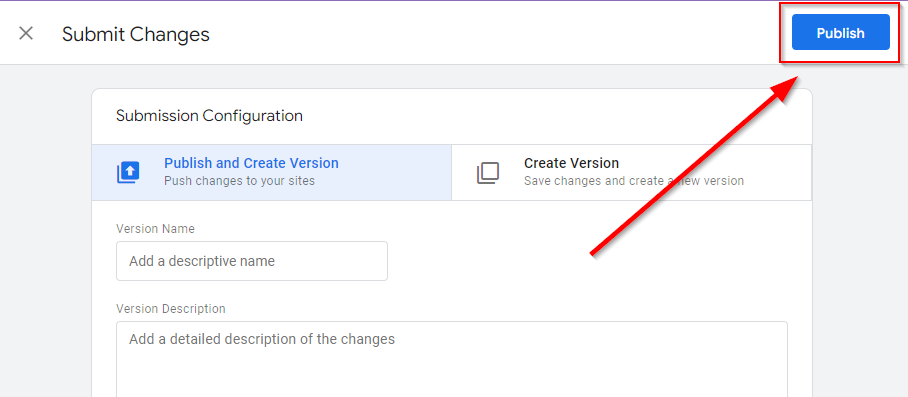Click inside the Version Description text area
The width and height of the screenshot is (908, 397).
(452, 359)
